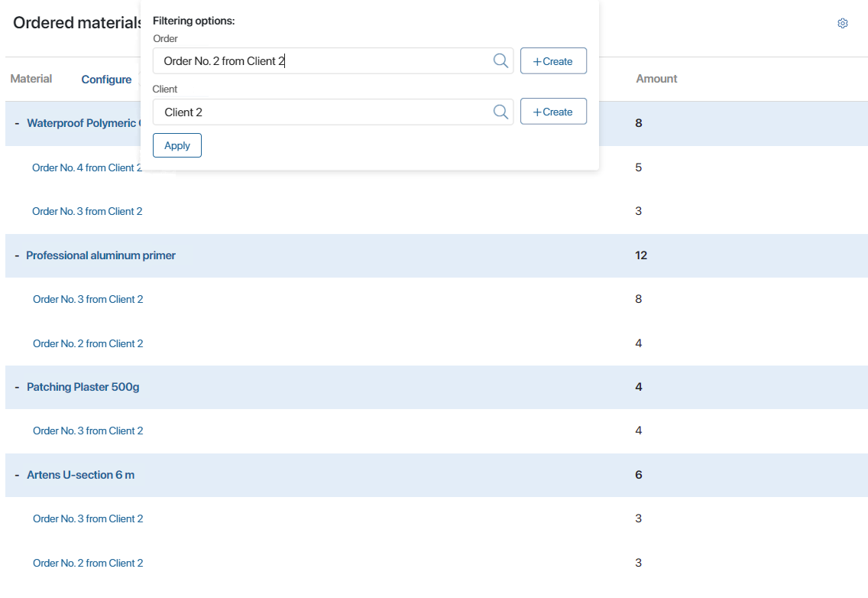Click the Amount column header
The width and height of the screenshot is (868, 598).
click(656, 79)
